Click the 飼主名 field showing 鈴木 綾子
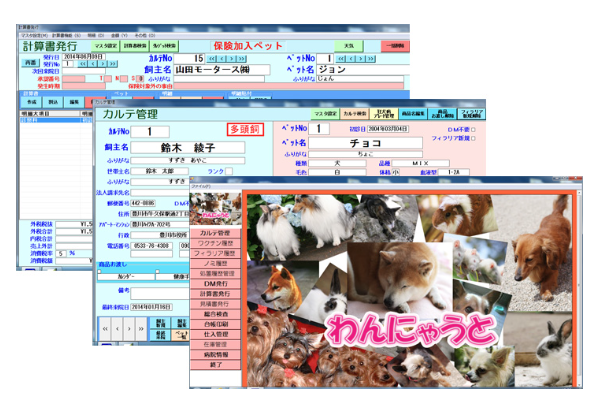595x397 pixels. point(188,148)
